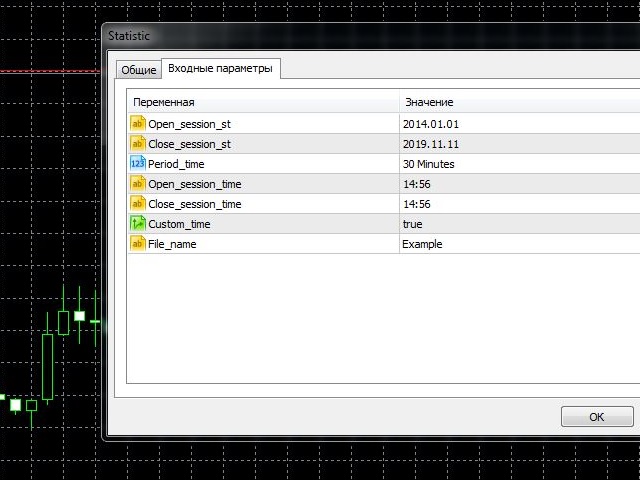640x480 pixels.
Task: Select the Open_session_time variable row
Action: (x=194, y=184)
